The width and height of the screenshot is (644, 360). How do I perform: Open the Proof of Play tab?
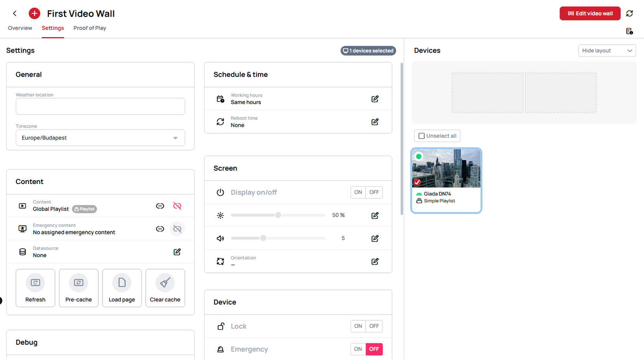90,28
